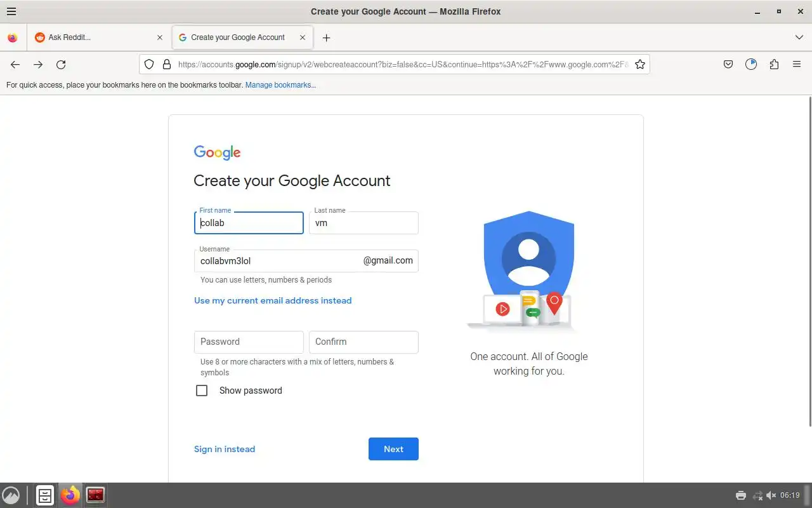Click the @gmail.com suffix text

pyautogui.click(x=388, y=260)
